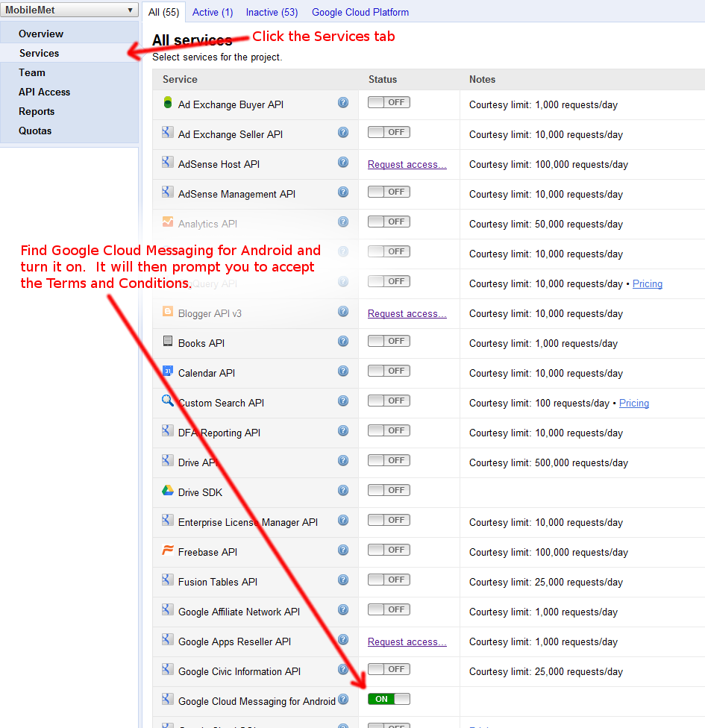The width and height of the screenshot is (705, 728).
Task: Open the Google Cloud Platform tab
Action: 360,12
